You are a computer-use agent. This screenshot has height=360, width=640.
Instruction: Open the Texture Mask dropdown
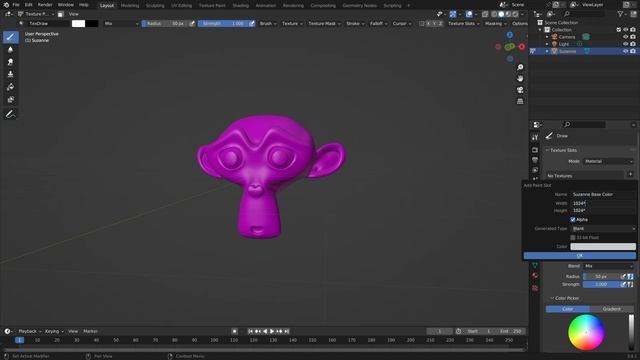coord(324,24)
